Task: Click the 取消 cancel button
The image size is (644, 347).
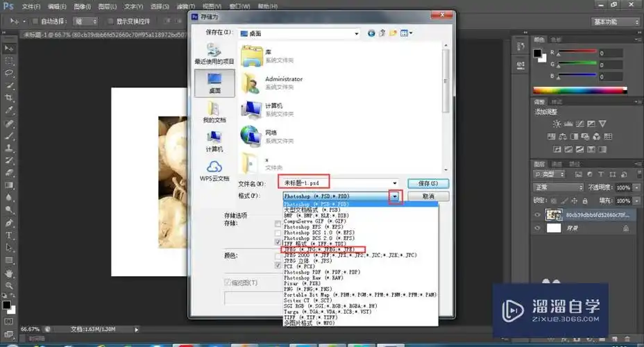Action: click(428, 196)
